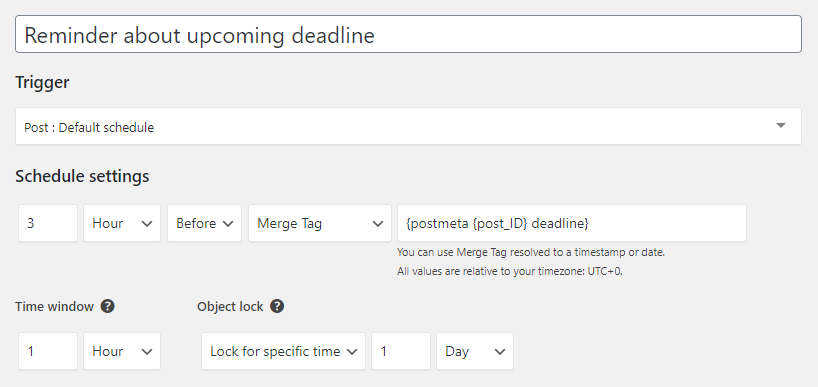Click the Time window label
The height and width of the screenshot is (387, 818).
click(x=54, y=306)
